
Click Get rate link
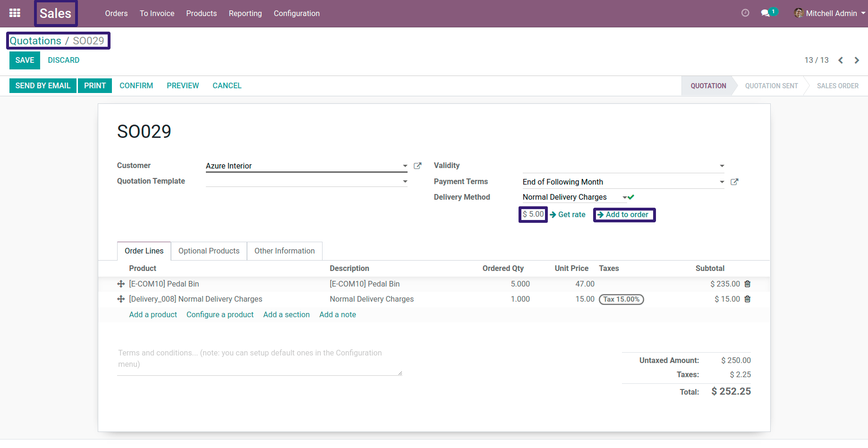pyautogui.click(x=568, y=214)
